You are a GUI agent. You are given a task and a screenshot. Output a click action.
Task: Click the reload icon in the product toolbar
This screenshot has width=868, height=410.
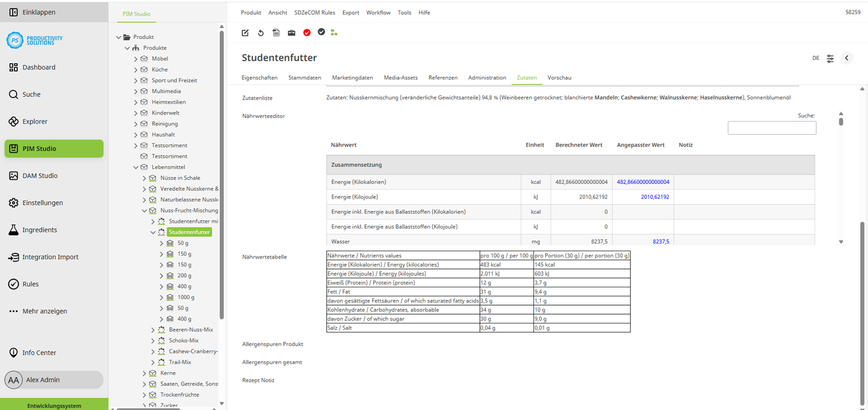[x=260, y=33]
